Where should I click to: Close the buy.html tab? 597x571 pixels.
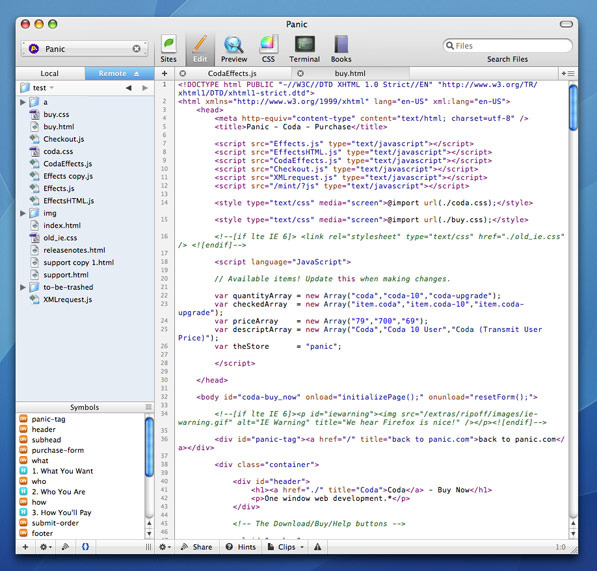pyautogui.click(x=300, y=73)
